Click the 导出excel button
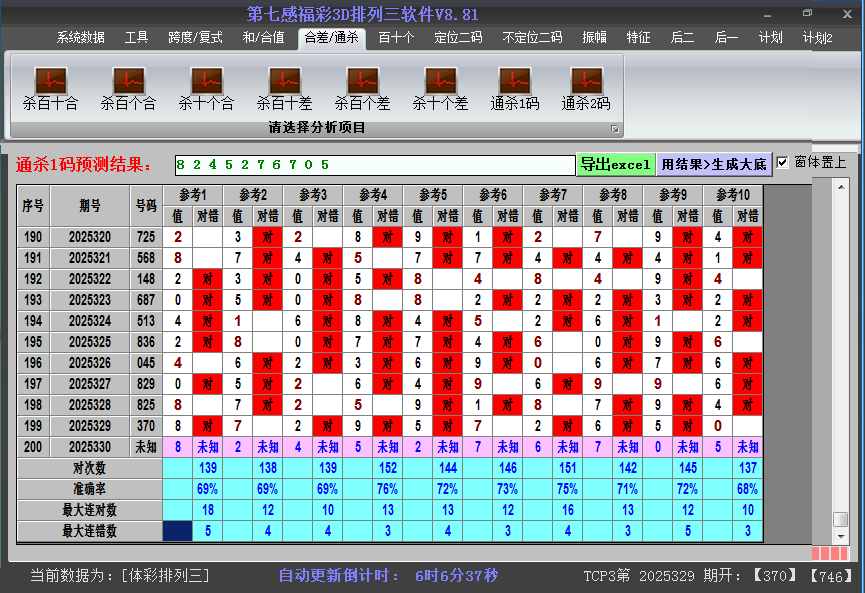 pos(616,162)
